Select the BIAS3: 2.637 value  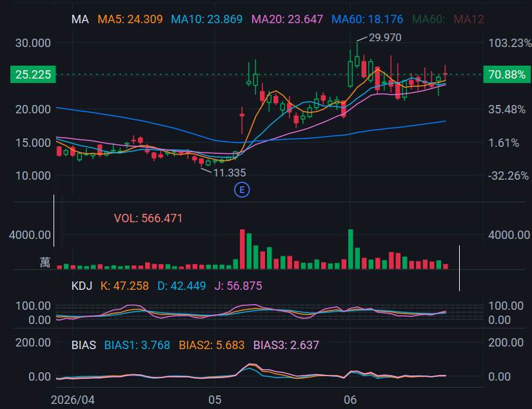coord(286,345)
